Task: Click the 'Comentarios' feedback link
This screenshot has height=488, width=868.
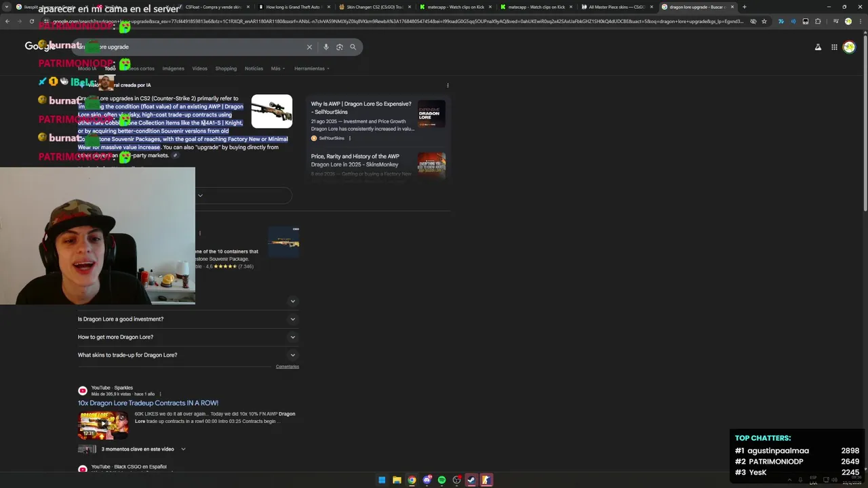Action: click(x=288, y=367)
